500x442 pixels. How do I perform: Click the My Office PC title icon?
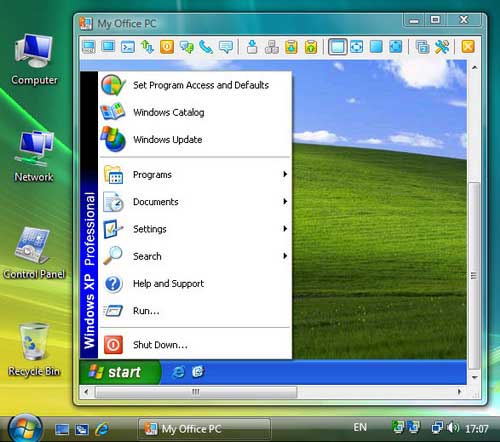[86, 23]
